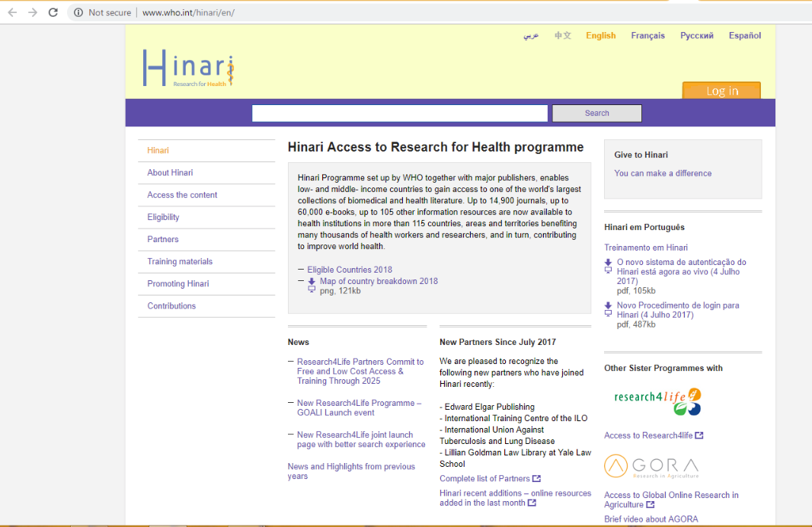Open 'O novo sistema de autenticação' PDF link
The height and width of the screenshot is (527, 812).
pos(682,272)
